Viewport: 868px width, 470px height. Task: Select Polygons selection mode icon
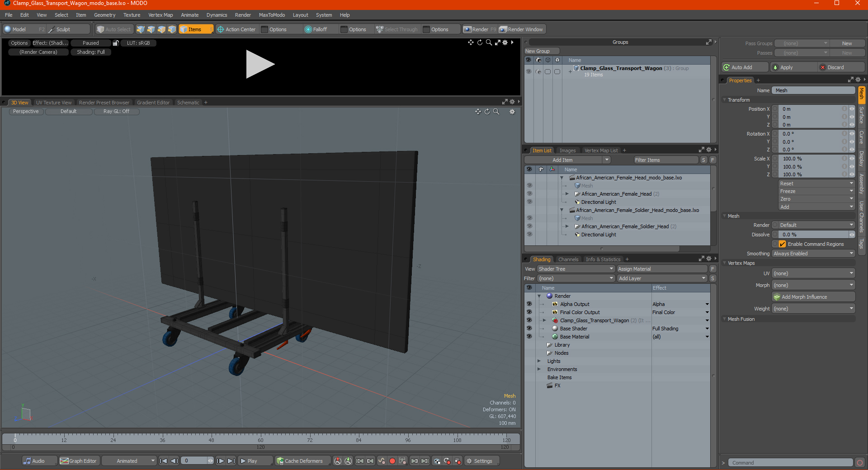161,29
